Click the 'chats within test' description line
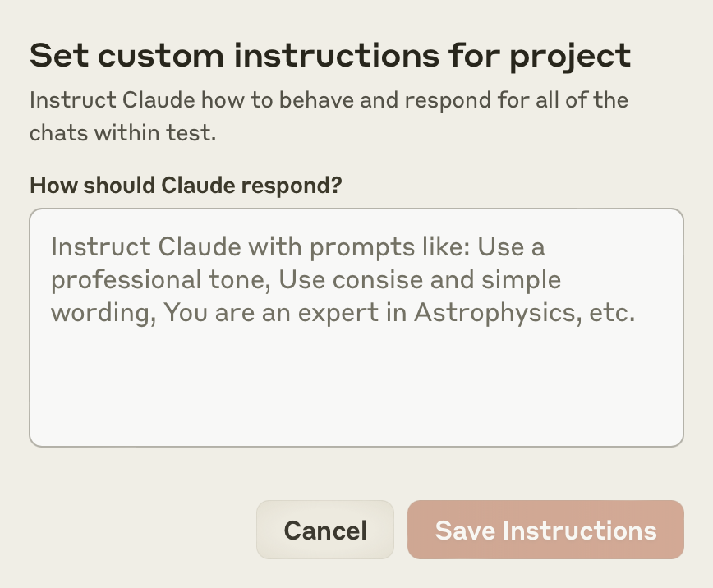 click(x=122, y=132)
